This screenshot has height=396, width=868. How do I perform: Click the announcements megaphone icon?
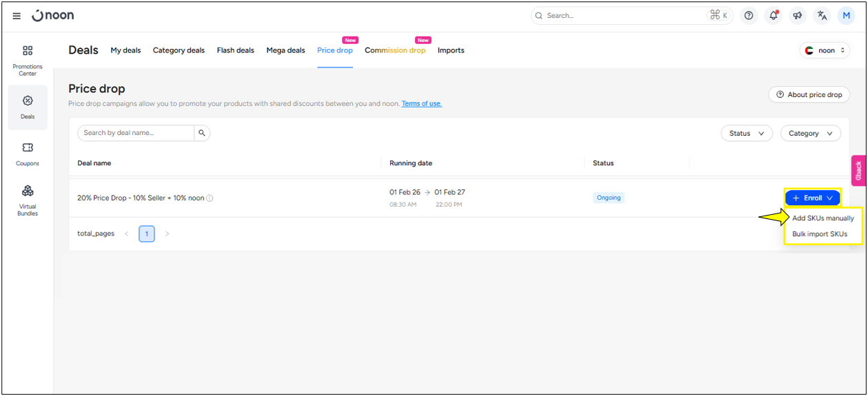pyautogui.click(x=798, y=16)
